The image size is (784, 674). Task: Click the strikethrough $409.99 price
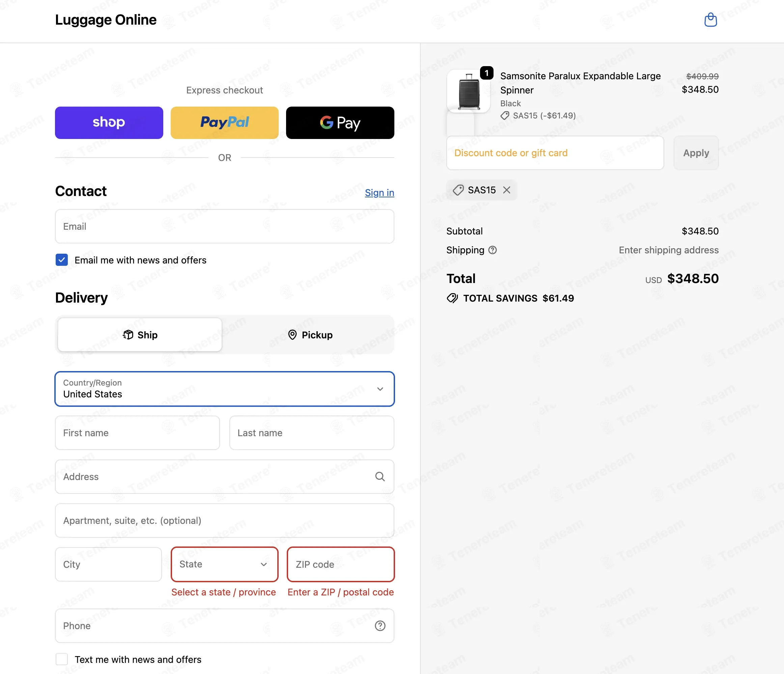(702, 76)
